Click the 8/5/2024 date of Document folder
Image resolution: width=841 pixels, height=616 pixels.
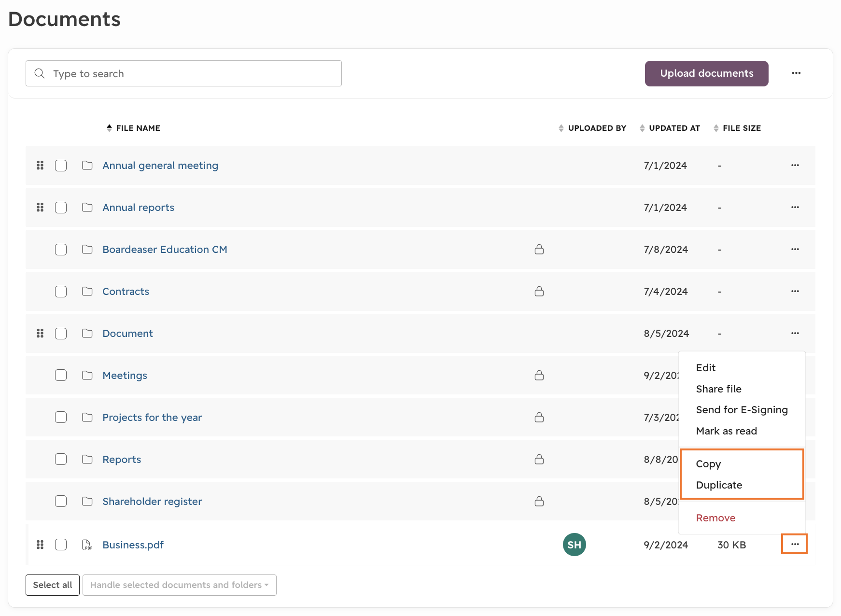(666, 334)
